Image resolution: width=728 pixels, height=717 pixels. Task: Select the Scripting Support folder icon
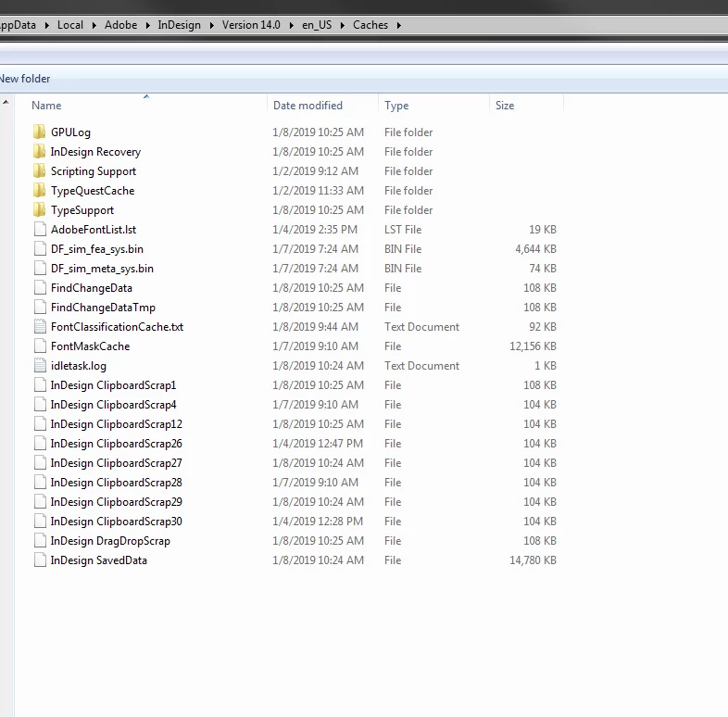(40, 170)
